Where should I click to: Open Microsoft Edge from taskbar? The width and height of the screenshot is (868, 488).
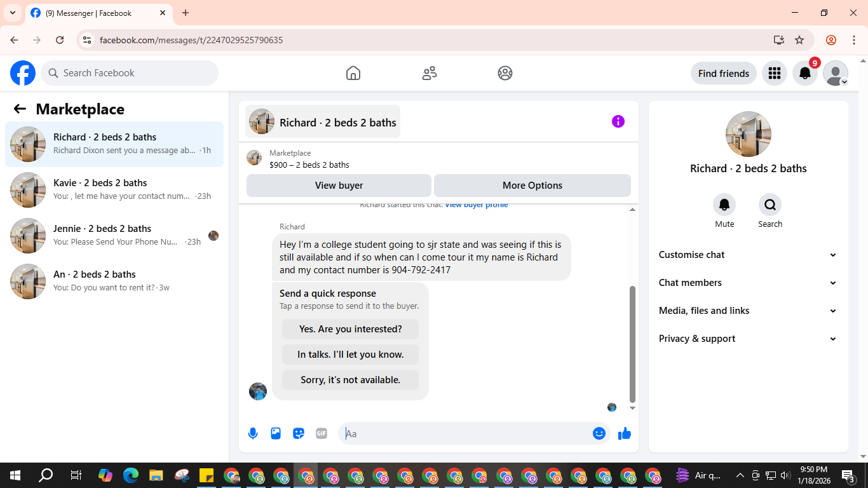click(131, 475)
